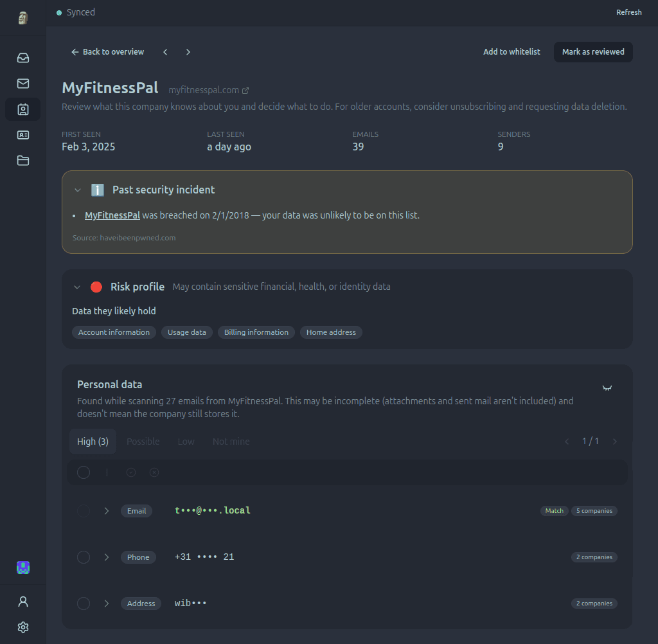Click the Account information tag
Screen dimensions: 658x644
114,332
